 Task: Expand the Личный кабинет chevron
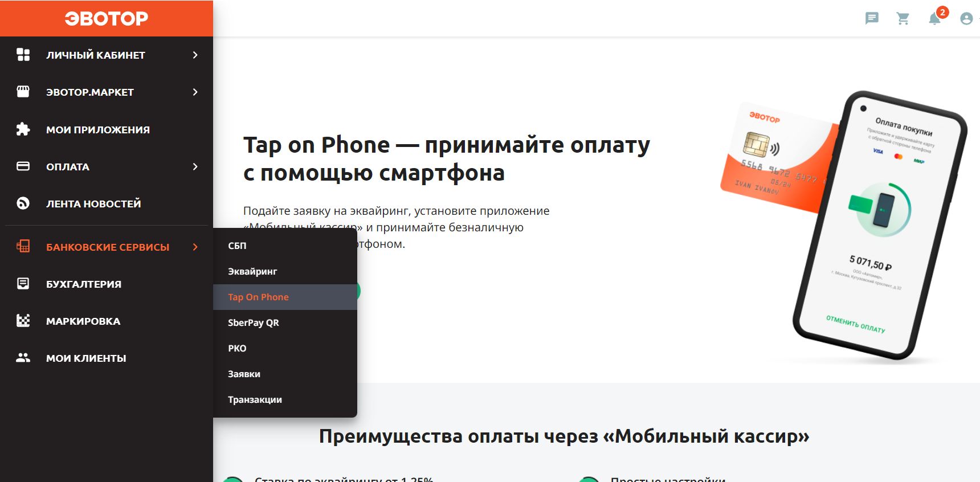pyautogui.click(x=195, y=55)
